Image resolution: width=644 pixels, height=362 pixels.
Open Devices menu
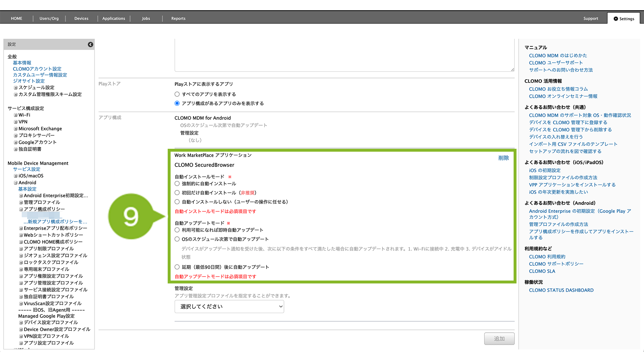[x=81, y=18]
